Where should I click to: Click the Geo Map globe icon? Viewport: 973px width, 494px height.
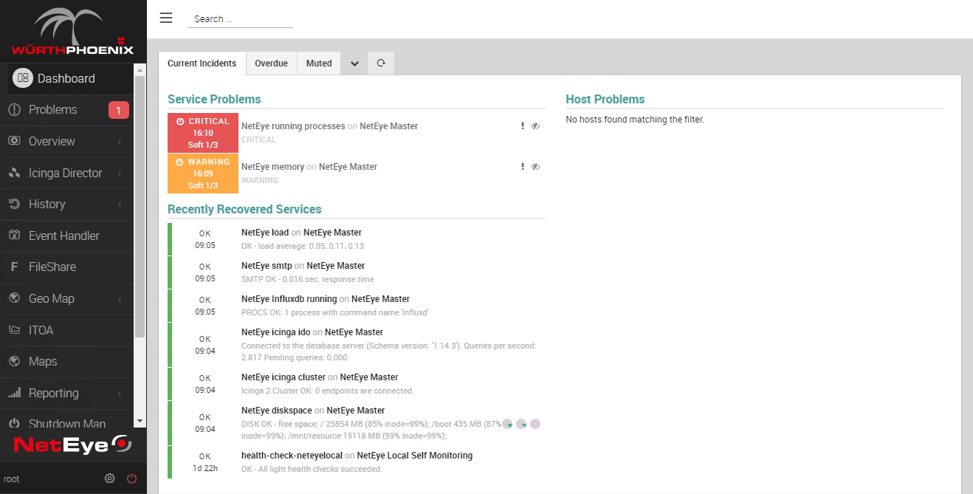14,299
